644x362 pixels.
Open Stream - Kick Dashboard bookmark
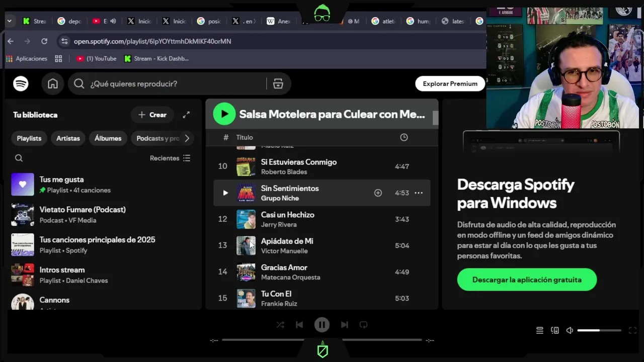(x=156, y=59)
